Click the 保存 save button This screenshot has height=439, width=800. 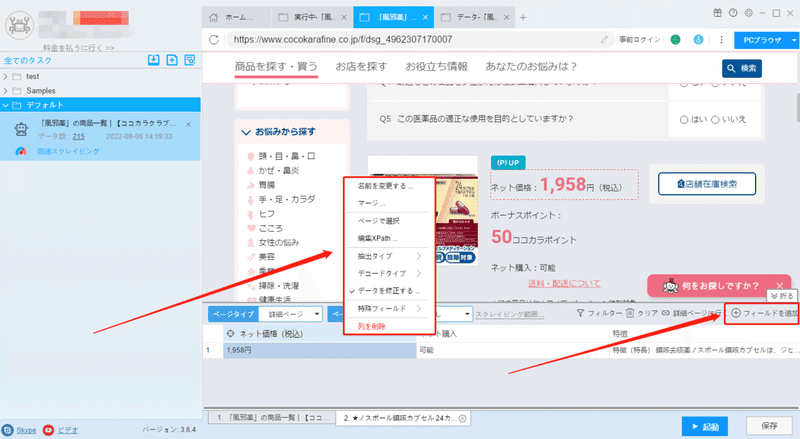(x=769, y=426)
